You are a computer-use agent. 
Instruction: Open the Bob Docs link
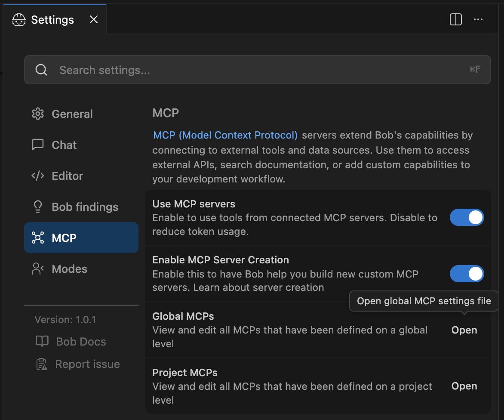(x=81, y=342)
